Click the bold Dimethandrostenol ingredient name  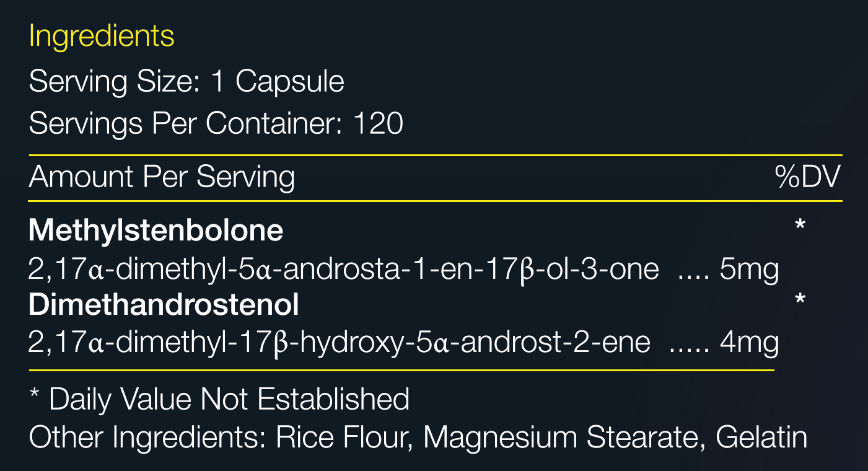(x=164, y=305)
